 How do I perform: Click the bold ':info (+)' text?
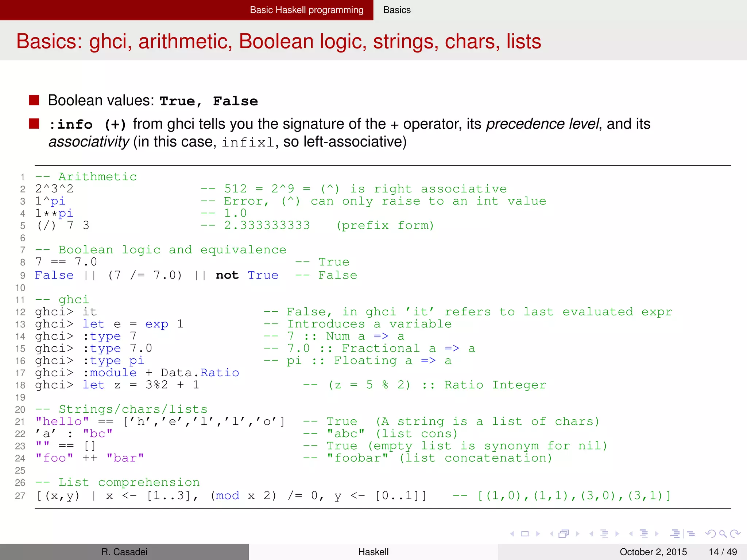(88, 124)
